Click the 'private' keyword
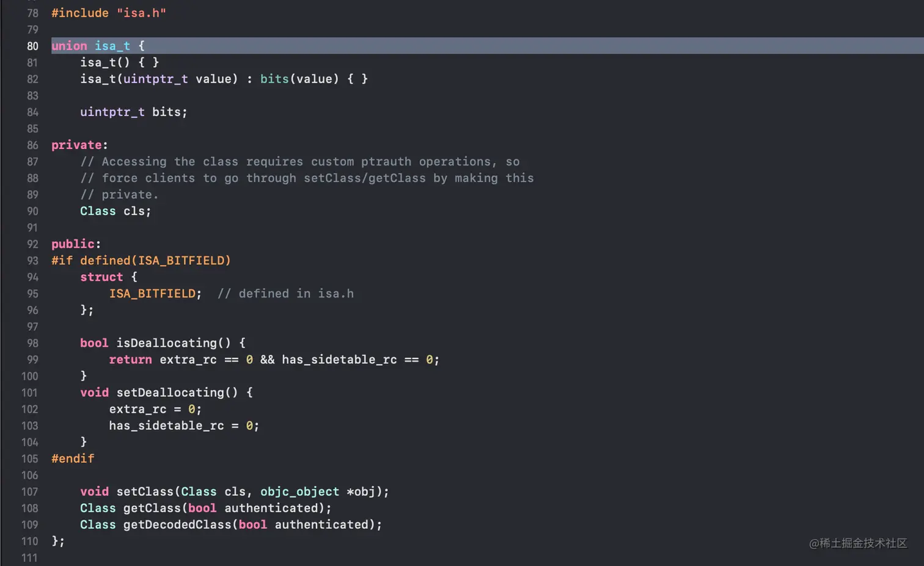 (x=76, y=145)
